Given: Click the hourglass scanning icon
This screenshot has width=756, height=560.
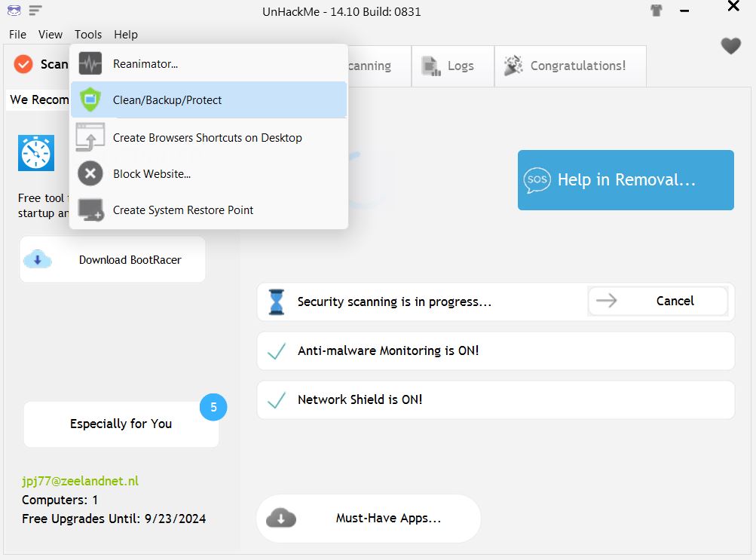Looking at the screenshot, I should point(277,301).
